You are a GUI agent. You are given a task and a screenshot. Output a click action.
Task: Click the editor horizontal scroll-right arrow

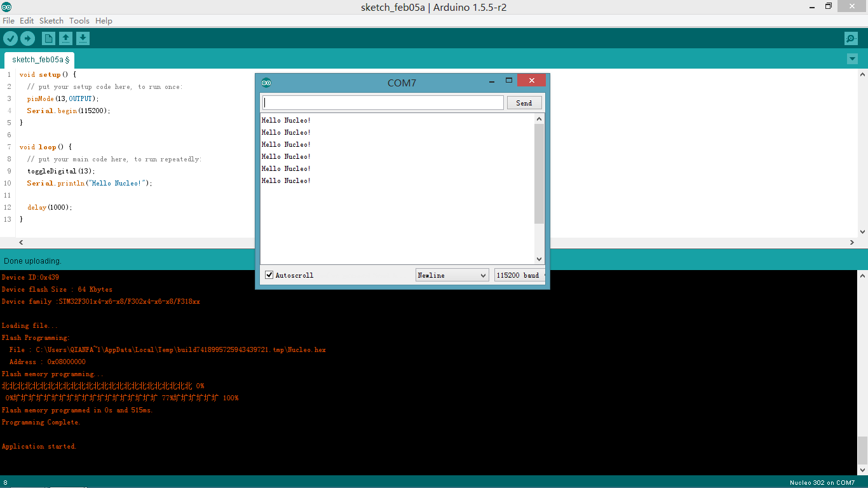[x=852, y=242]
